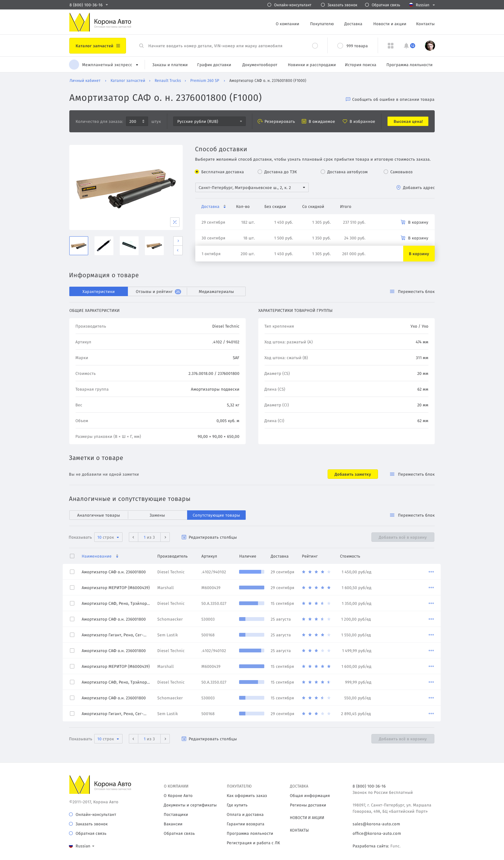Screen dimensions: 504x860
Task: Click cart icon for 30 сентября delivery
Action: point(403,238)
